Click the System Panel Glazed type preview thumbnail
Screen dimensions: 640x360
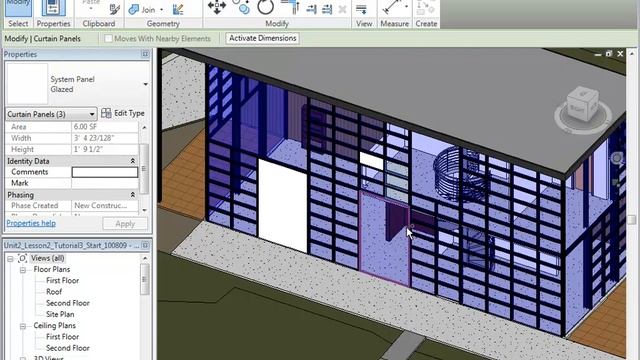(x=27, y=83)
